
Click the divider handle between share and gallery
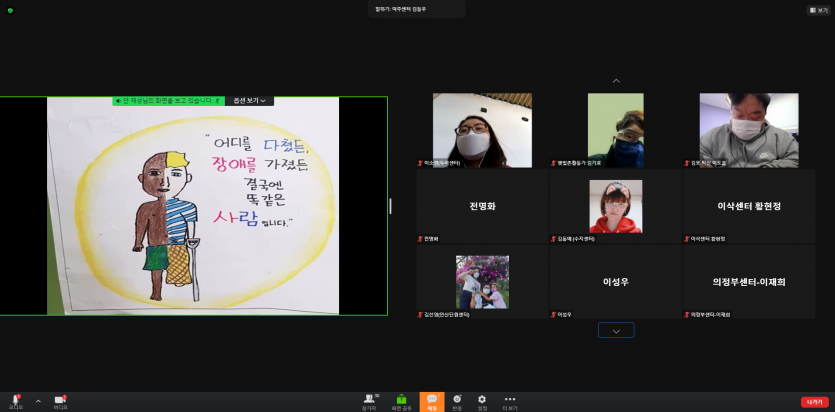coord(390,206)
